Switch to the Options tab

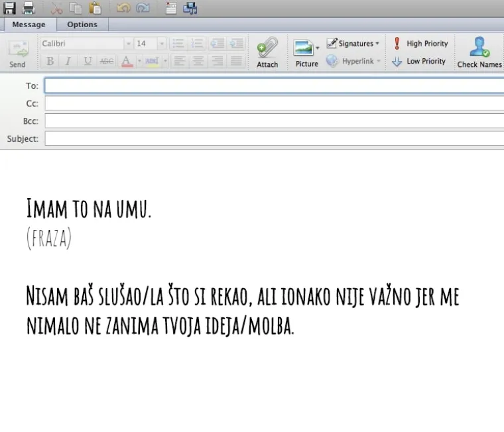coord(82,25)
